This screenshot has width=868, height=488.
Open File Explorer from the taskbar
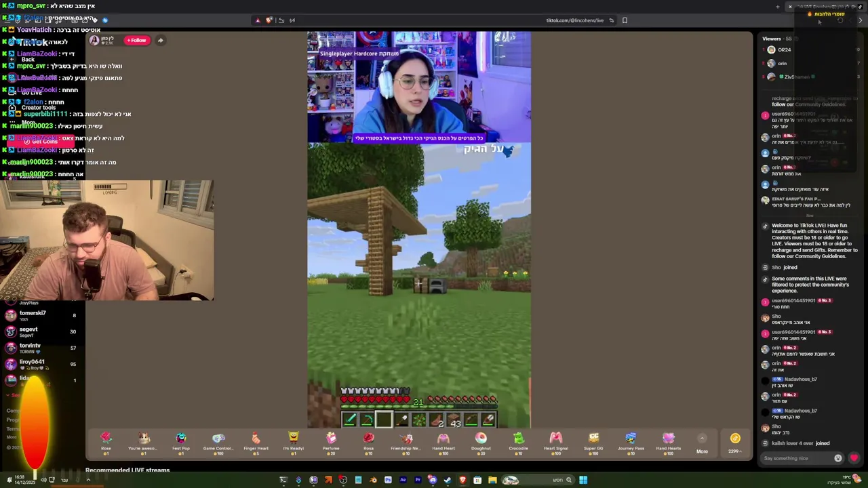coord(492,480)
